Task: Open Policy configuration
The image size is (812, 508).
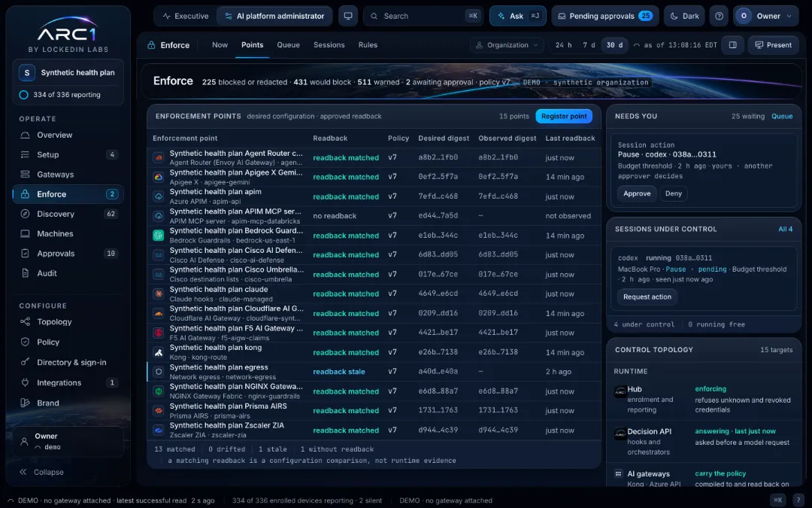Action: (x=68, y=342)
